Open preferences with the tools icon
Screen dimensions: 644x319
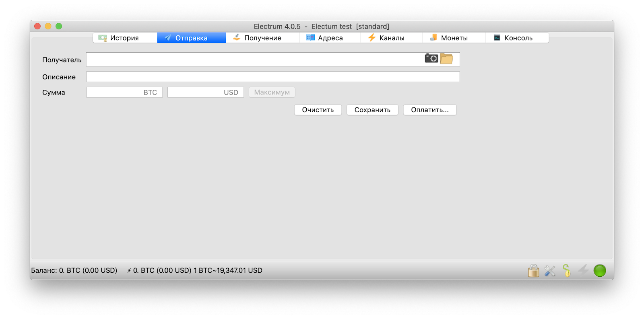pos(550,271)
